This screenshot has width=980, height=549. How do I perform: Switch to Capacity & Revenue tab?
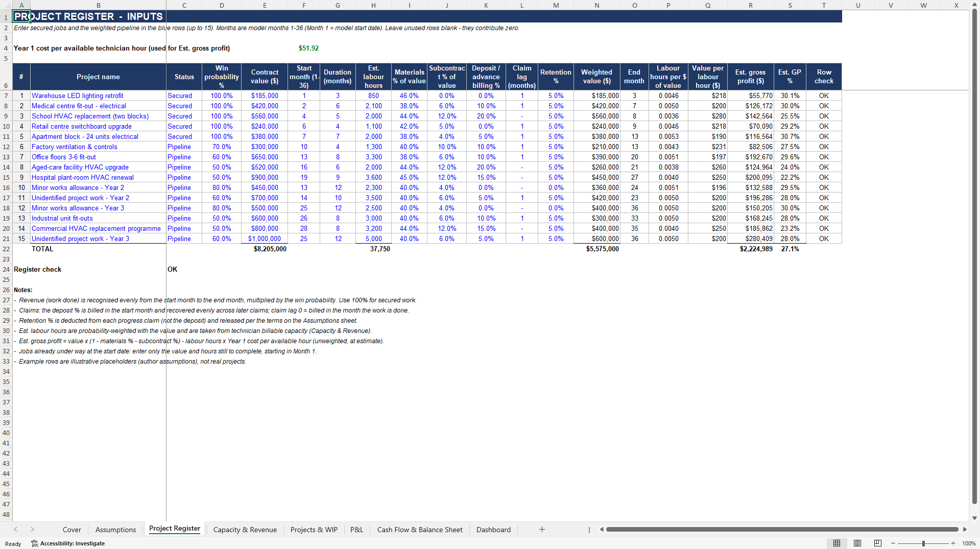click(x=245, y=530)
